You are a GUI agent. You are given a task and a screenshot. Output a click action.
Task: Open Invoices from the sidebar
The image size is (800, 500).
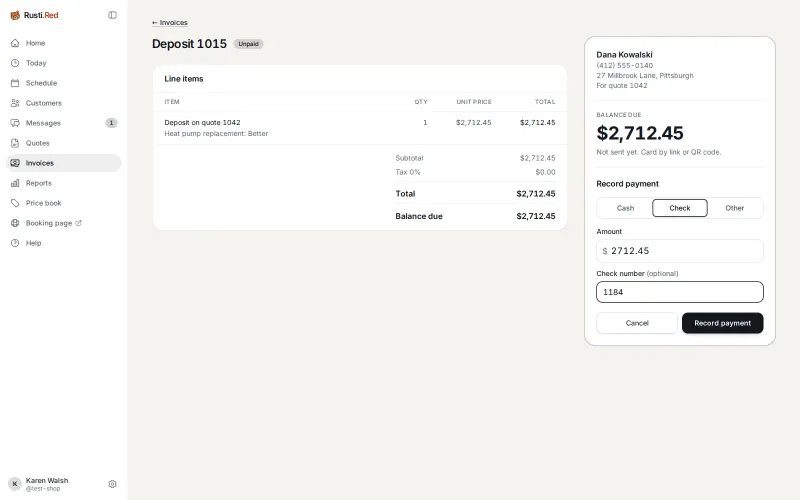64,163
